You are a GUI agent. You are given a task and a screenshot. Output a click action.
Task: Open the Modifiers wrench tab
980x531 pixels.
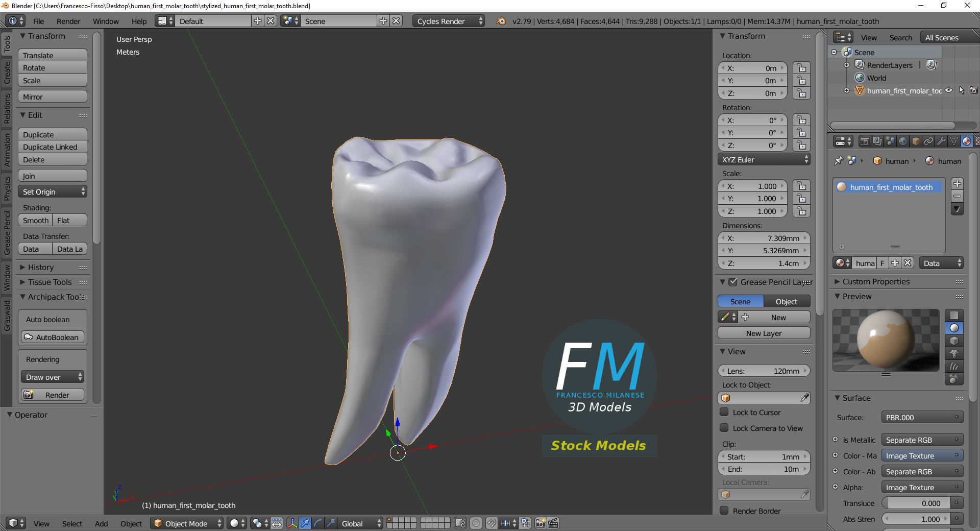[941, 141]
